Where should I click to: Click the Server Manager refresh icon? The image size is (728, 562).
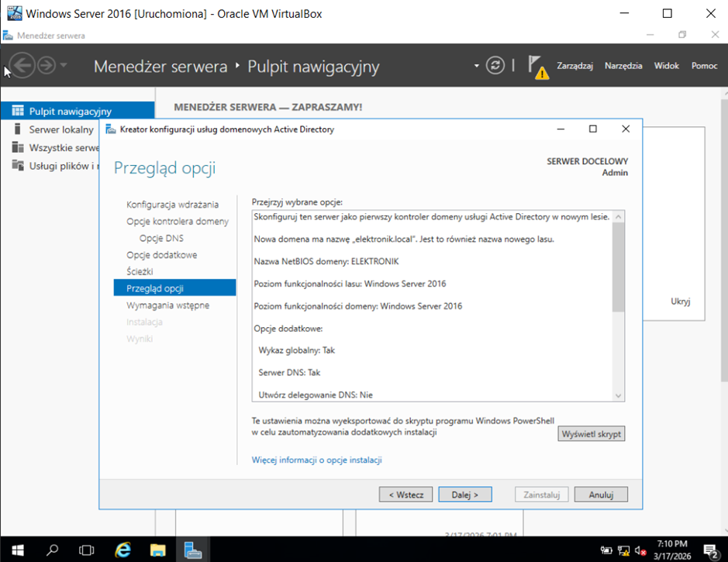[x=495, y=66]
